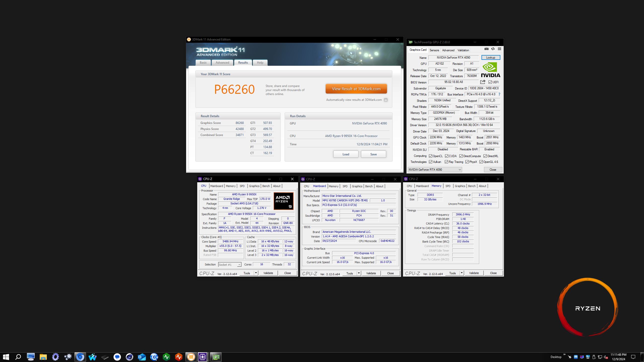Open the blue chat bubble taskbar app
This screenshot has width=644, height=362.
pyautogui.click(x=117, y=357)
